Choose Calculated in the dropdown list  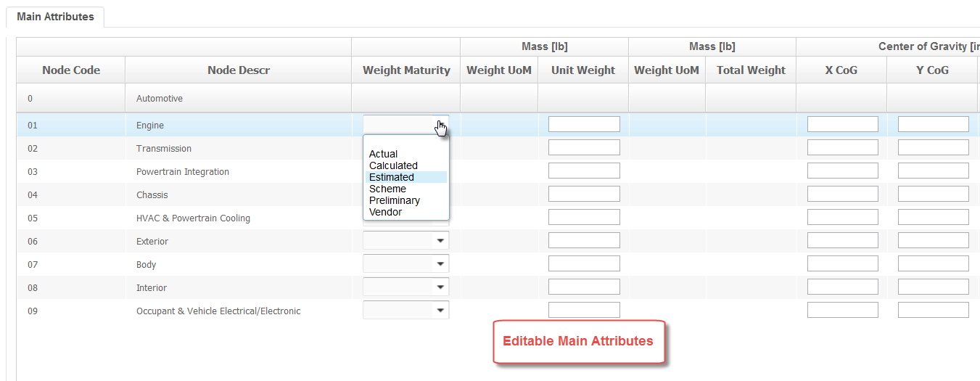(x=393, y=165)
